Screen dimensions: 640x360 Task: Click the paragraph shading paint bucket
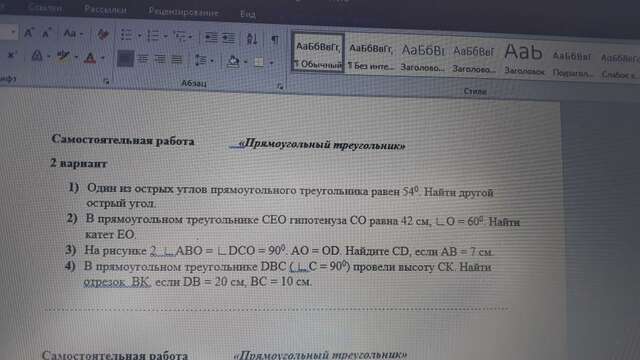coord(233,61)
